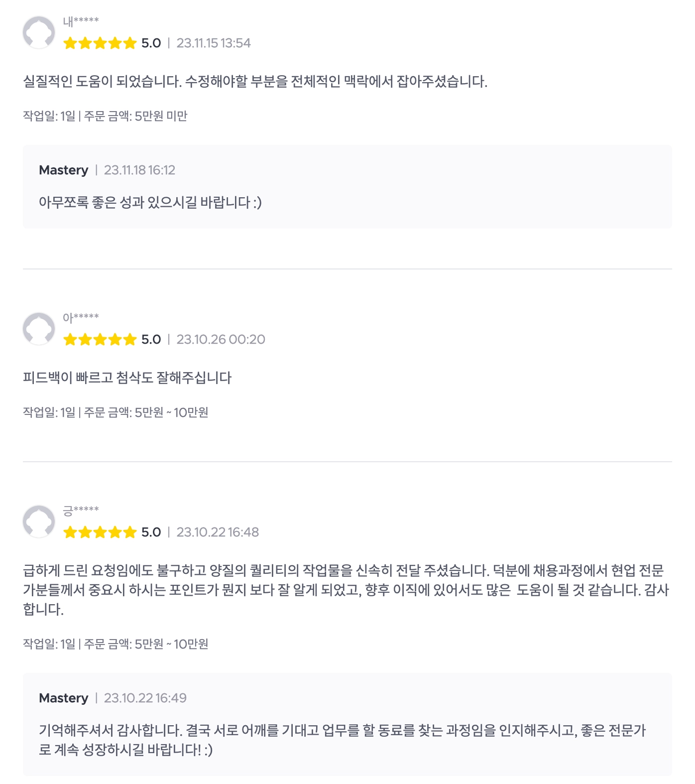The width and height of the screenshot is (695, 784).
Task: Click the username 아*****
Action: pos(81,317)
